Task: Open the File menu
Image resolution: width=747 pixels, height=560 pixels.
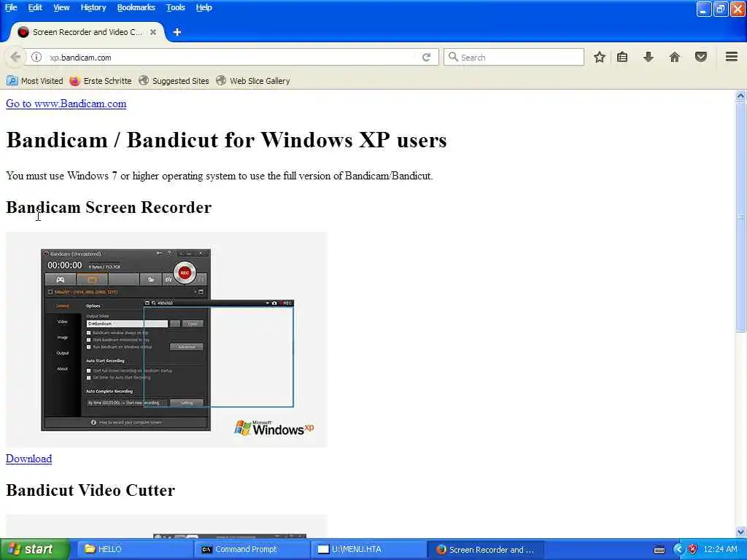Action: [10, 7]
